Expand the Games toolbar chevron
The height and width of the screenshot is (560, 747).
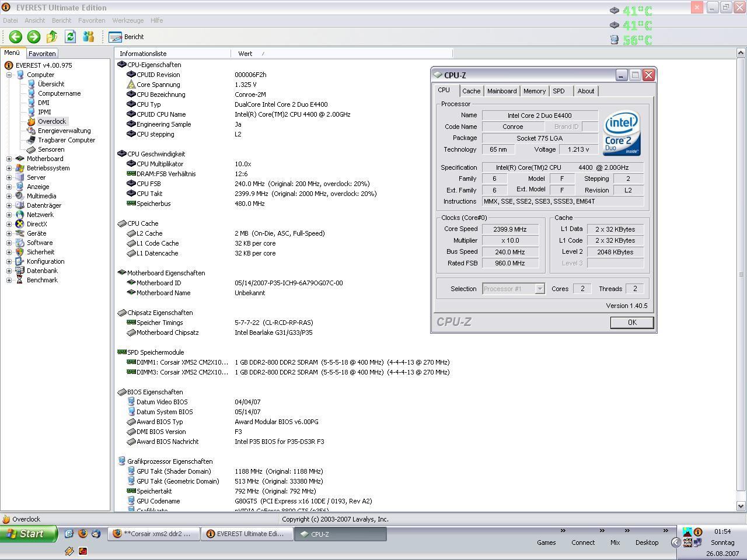pos(563,531)
